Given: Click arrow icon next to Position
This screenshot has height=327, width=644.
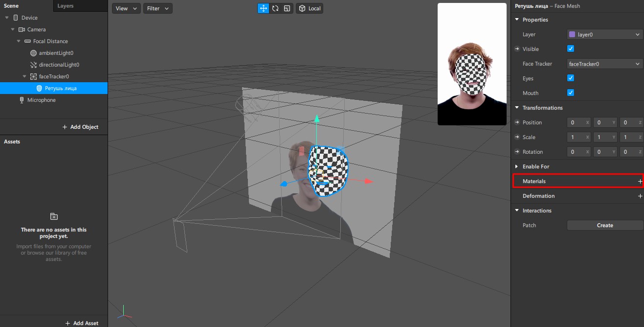Looking at the screenshot, I should (x=517, y=122).
